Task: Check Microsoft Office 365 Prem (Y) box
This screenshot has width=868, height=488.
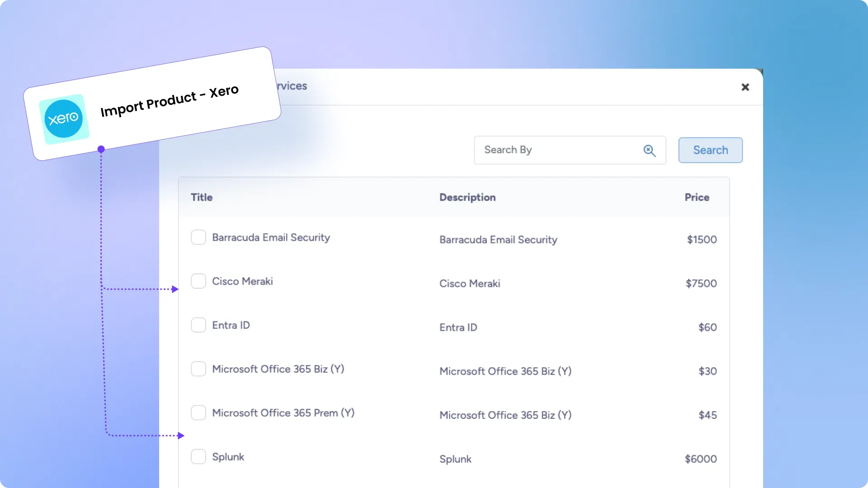Action: click(x=198, y=413)
